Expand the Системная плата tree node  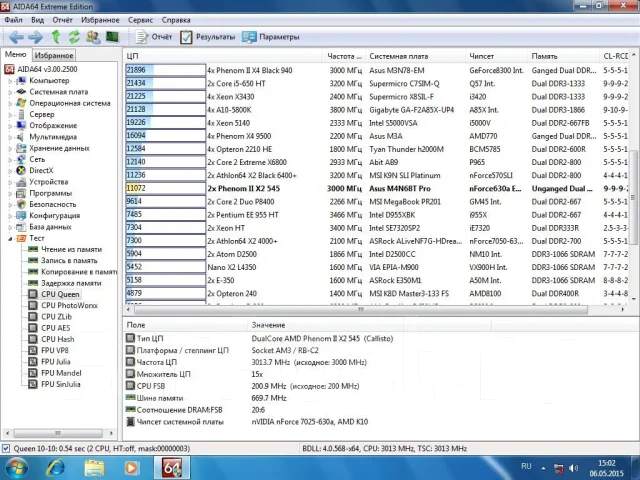click(x=10, y=92)
